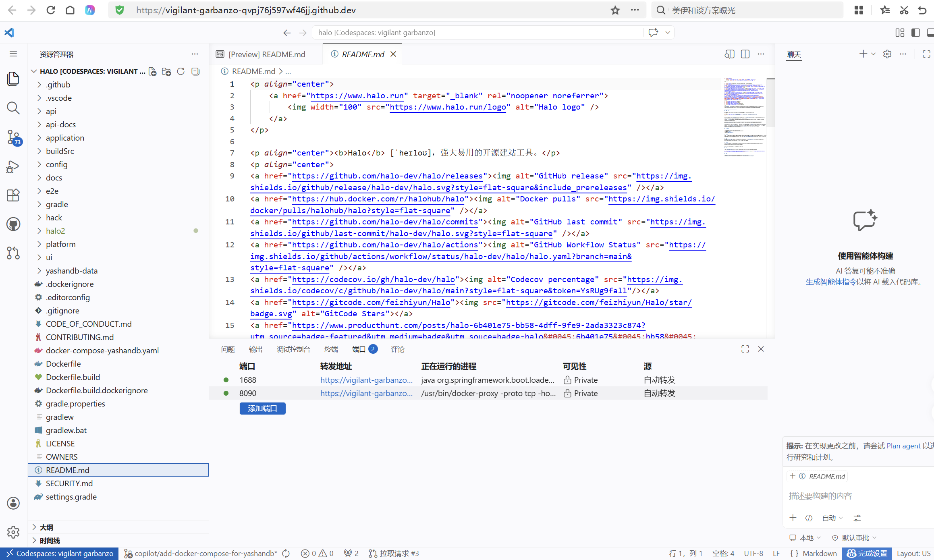Open the Search view in activity bar

point(13,108)
